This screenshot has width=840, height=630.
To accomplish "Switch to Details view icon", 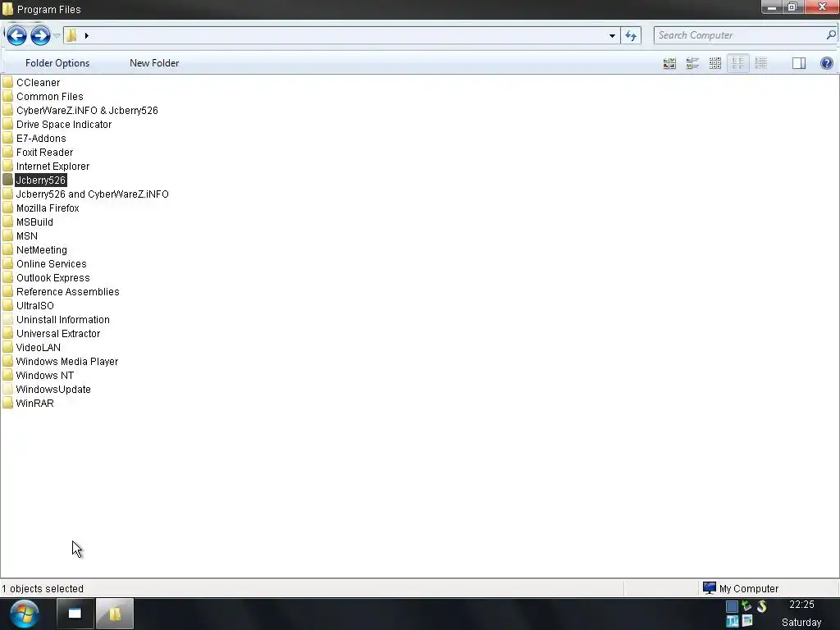I will tap(760, 63).
